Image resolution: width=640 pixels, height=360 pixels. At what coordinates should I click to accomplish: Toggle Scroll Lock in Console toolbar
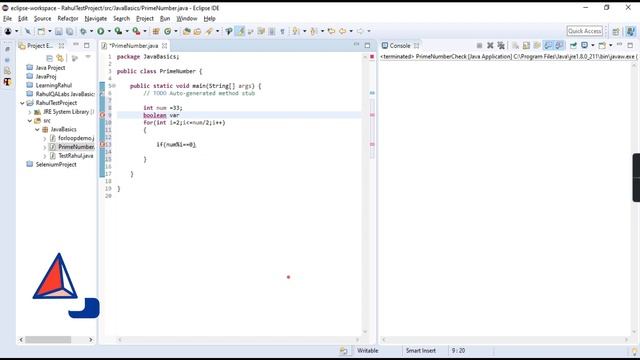[526, 45]
